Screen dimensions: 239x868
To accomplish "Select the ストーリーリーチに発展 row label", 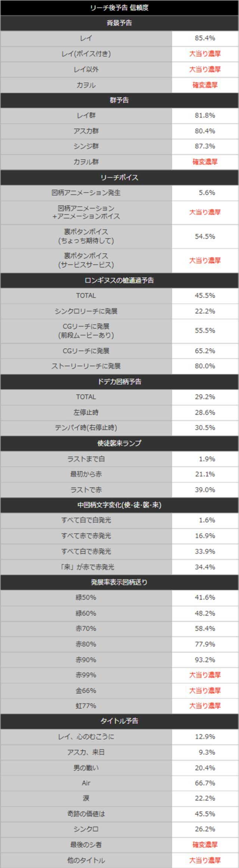I will [86, 366].
